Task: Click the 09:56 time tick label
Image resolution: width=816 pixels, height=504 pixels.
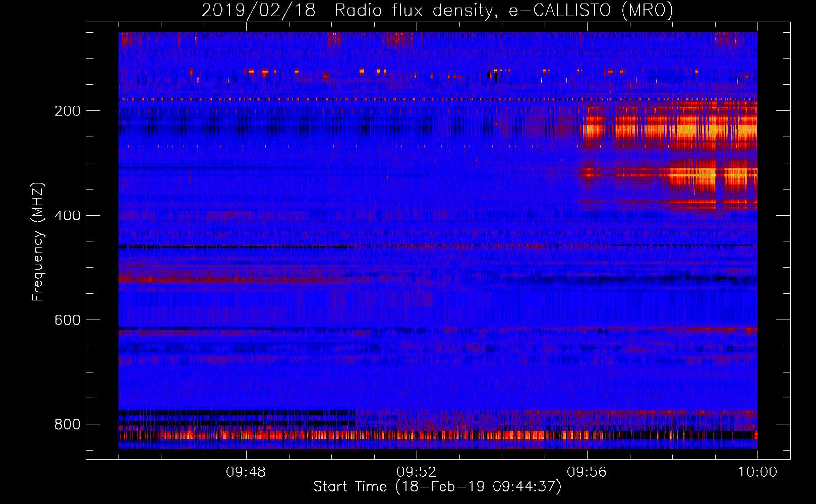Action: [x=587, y=472]
